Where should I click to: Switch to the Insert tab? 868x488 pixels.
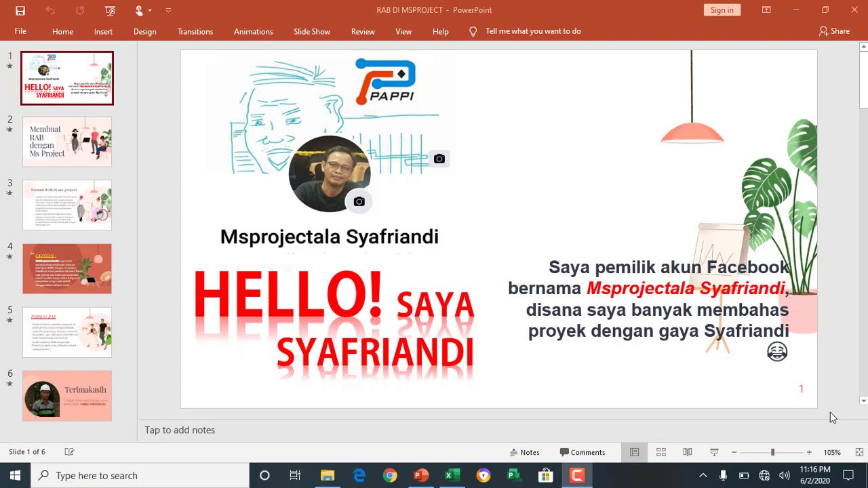[103, 31]
